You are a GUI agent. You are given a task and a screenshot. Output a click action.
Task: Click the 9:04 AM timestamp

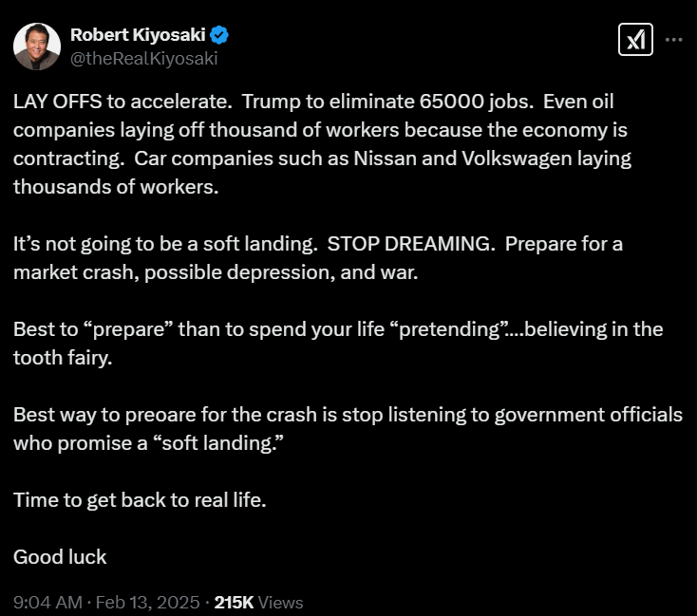[46, 602]
